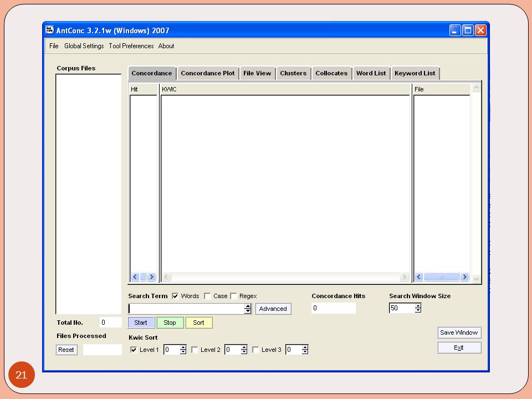Viewport: 532px width, 399px height.
Task: Click the File column header
Action: point(442,90)
